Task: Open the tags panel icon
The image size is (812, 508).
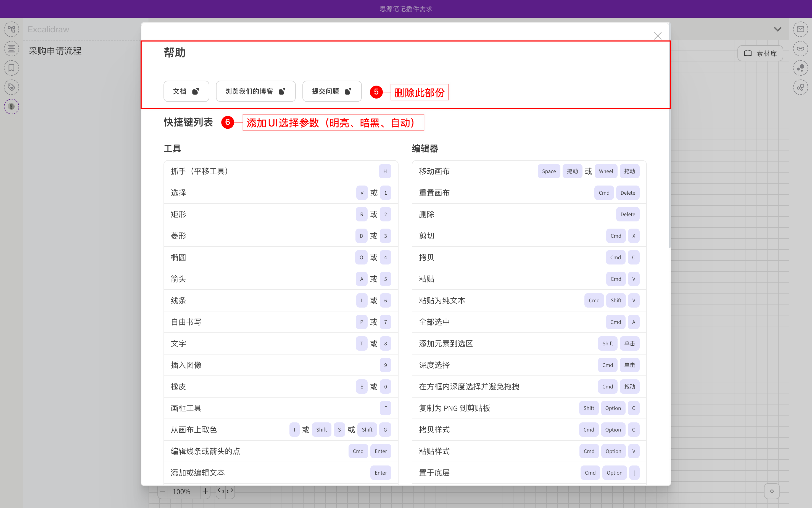Action: pyautogui.click(x=11, y=87)
